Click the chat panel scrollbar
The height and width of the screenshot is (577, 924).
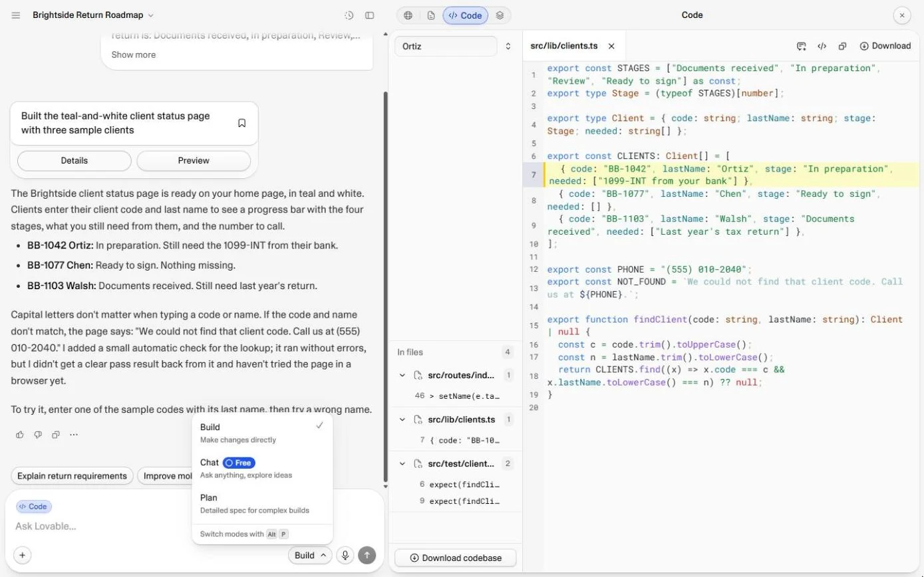[x=386, y=286]
